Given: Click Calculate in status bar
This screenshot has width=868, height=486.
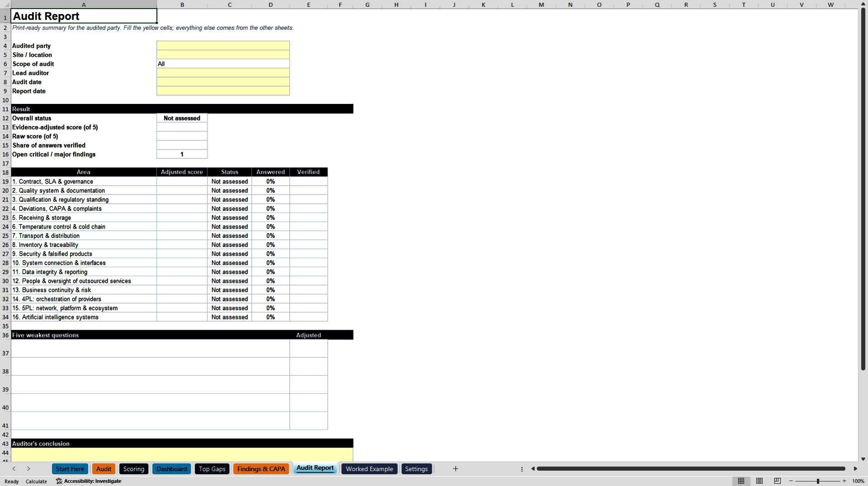Looking at the screenshot, I should tap(36, 481).
